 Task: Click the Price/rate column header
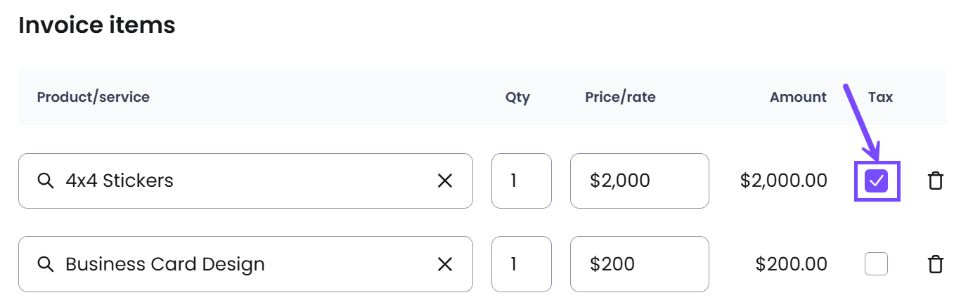click(x=620, y=97)
